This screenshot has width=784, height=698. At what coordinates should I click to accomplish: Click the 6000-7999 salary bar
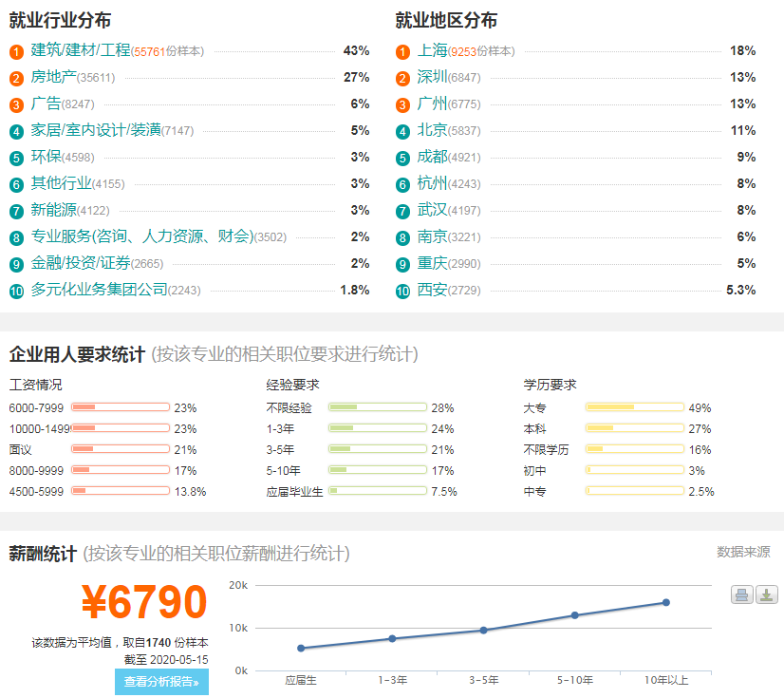point(121,407)
